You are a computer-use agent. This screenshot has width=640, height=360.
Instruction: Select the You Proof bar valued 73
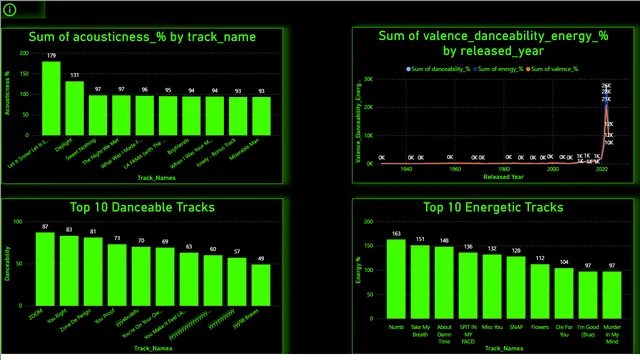point(117,275)
